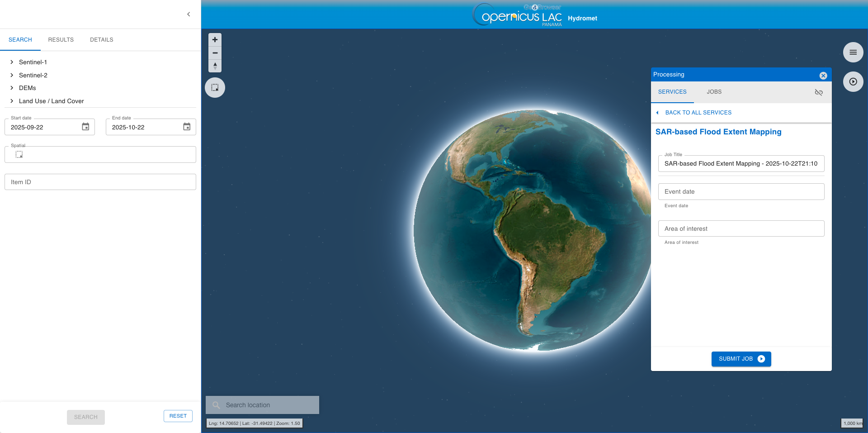868x433 pixels.
Task: Expand the Land Use / Land Cover group
Action: click(x=12, y=101)
